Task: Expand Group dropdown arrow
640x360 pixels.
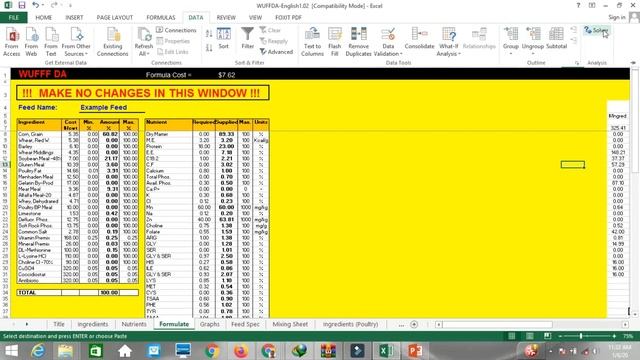Action: (x=511, y=54)
